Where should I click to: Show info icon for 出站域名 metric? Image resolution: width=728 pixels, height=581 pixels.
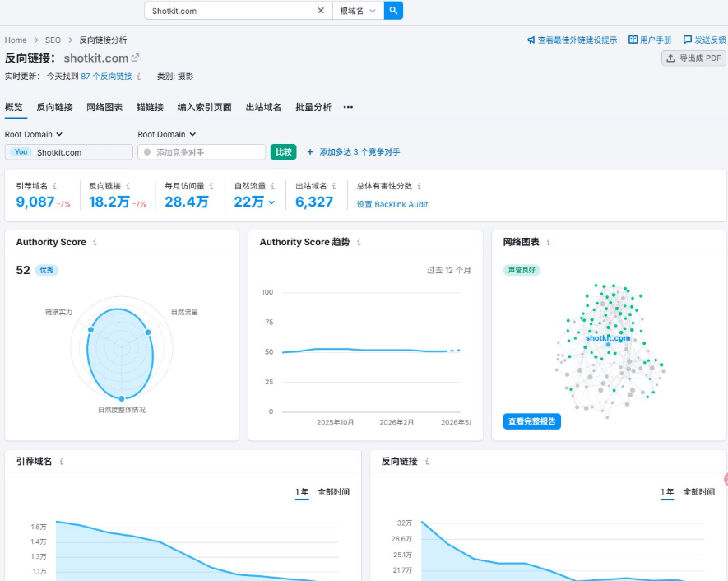(x=334, y=186)
